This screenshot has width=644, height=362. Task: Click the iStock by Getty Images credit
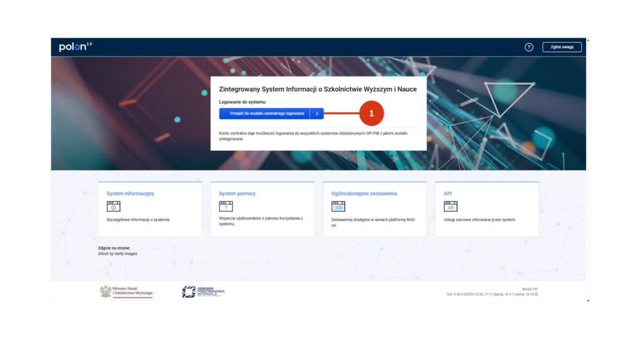click(x=117, y=253)
